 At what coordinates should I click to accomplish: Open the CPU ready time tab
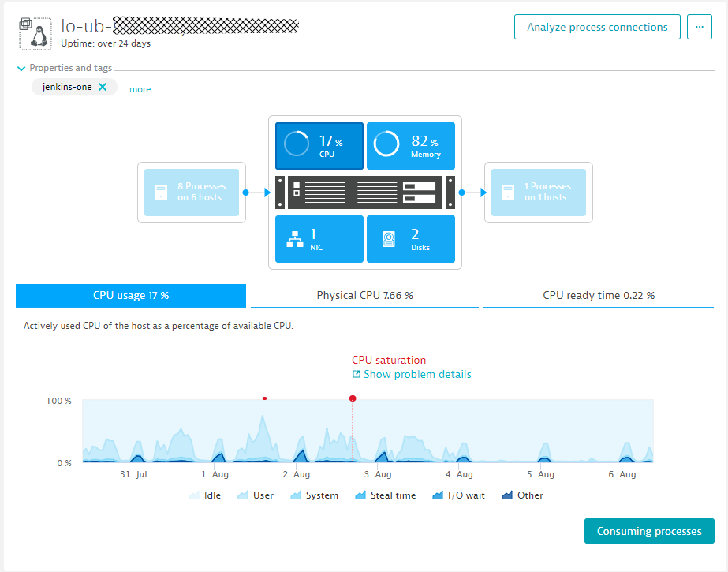[597, 295]
